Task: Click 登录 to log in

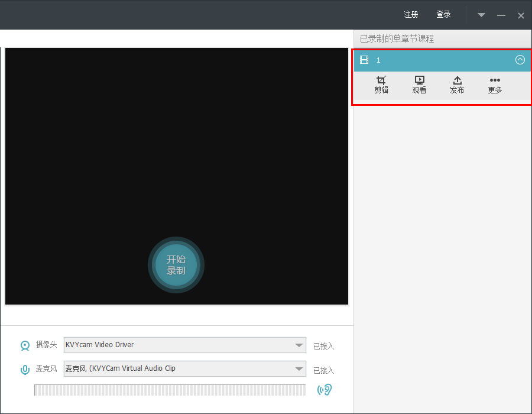Action: pyautogui.click(x=443, y=15)
